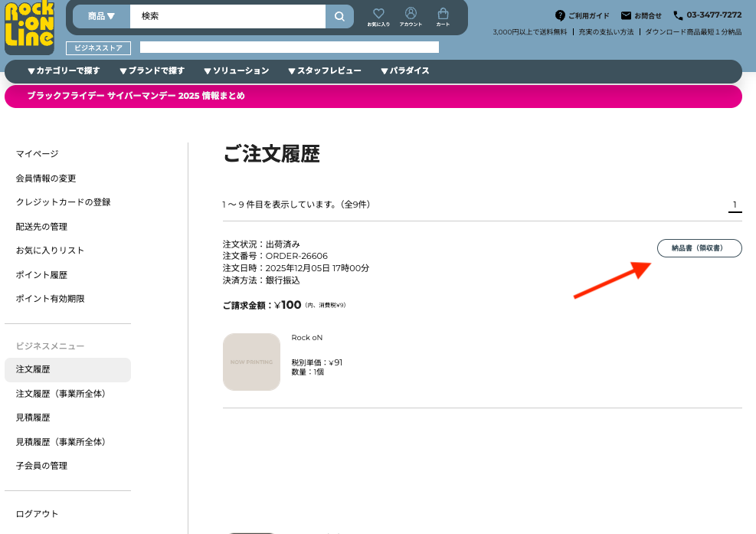Open the account person icon
The image size is (756, 534).
[x=411, y=17]
